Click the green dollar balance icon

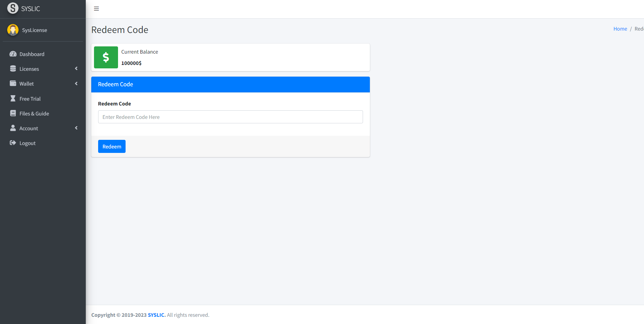pyautogui.click(x=106, y=57)
